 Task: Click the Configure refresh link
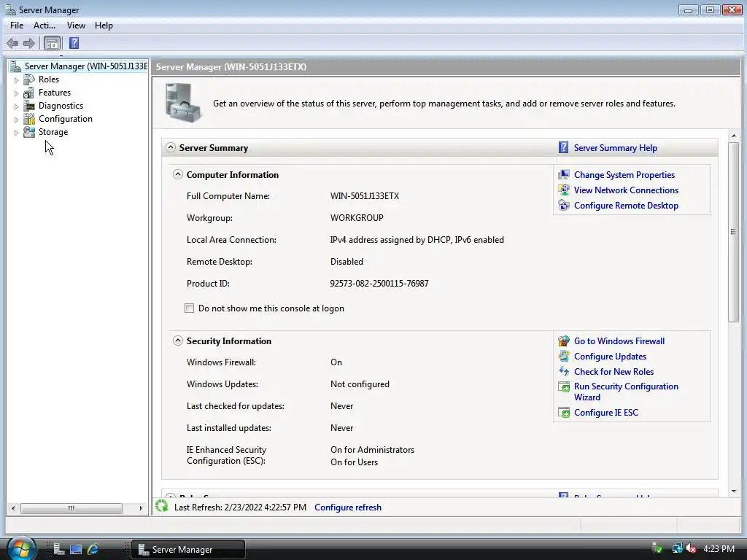click(x=348, y=507)
